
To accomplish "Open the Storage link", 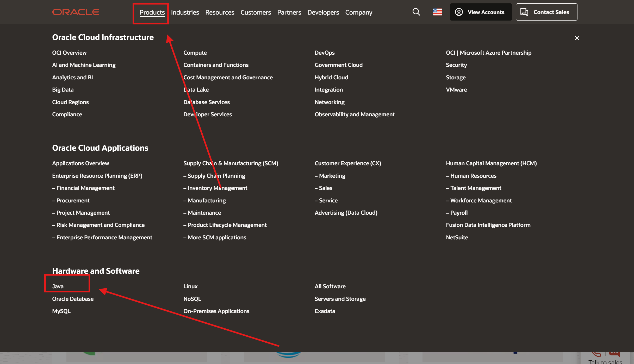I will tap(456, 77).
